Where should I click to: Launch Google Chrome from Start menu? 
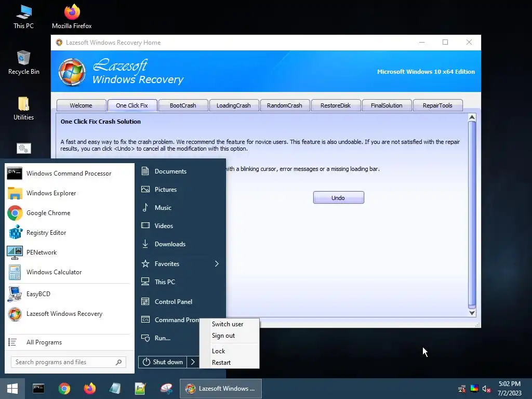coord(69,212)
